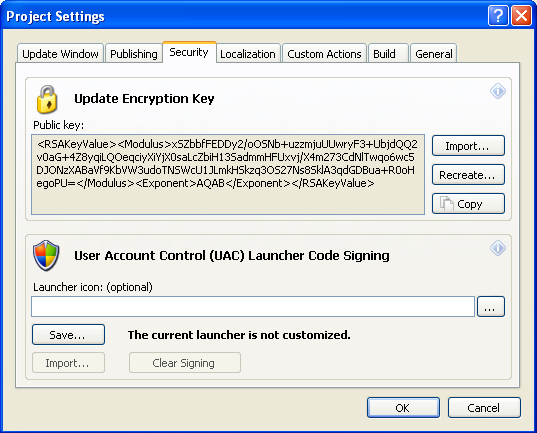Image resolution: width=537 pixels, height=433 pixels.
Task: Click Import... next to the public key
Action: tap(468, 146)
